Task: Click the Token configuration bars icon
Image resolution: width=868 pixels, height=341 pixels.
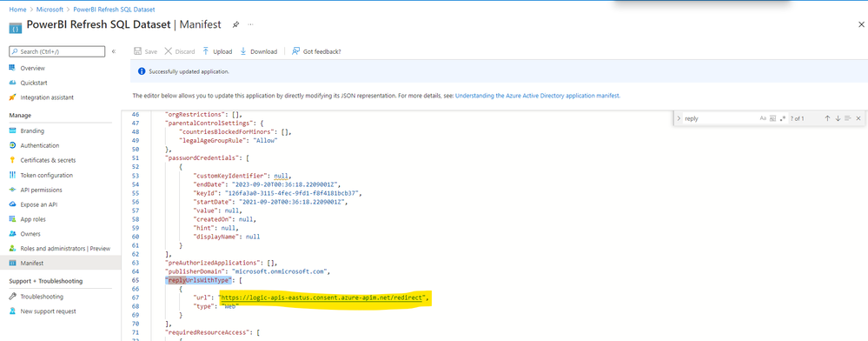Action: (12, 175)
